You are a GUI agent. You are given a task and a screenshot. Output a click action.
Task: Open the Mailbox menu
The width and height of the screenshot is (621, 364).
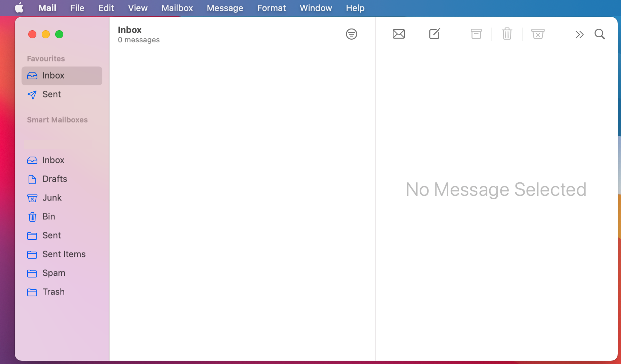(x=177, y=8)
